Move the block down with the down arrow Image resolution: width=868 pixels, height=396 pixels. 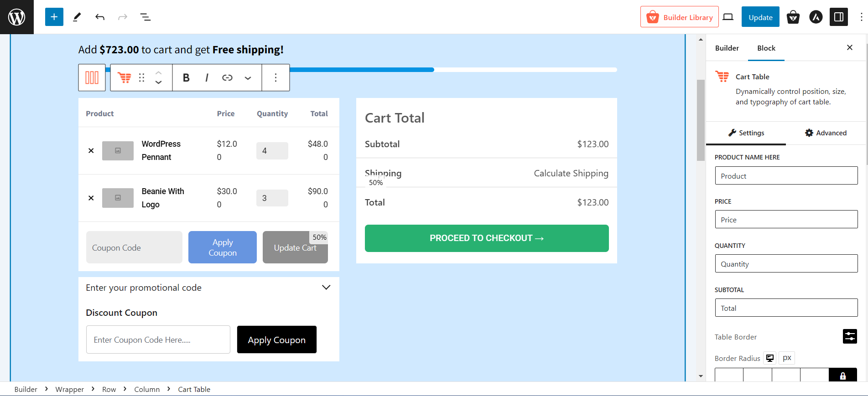click(158, 82)
